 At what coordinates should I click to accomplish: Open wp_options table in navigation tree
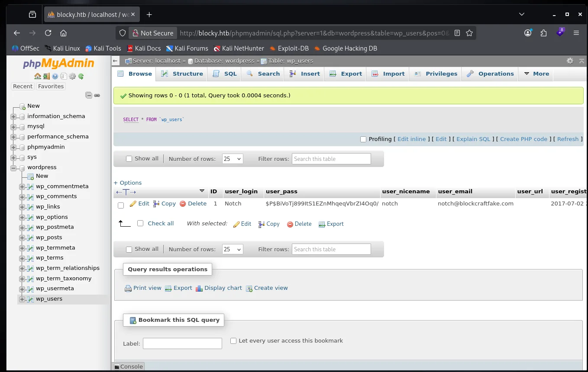(x=52, y=217)
